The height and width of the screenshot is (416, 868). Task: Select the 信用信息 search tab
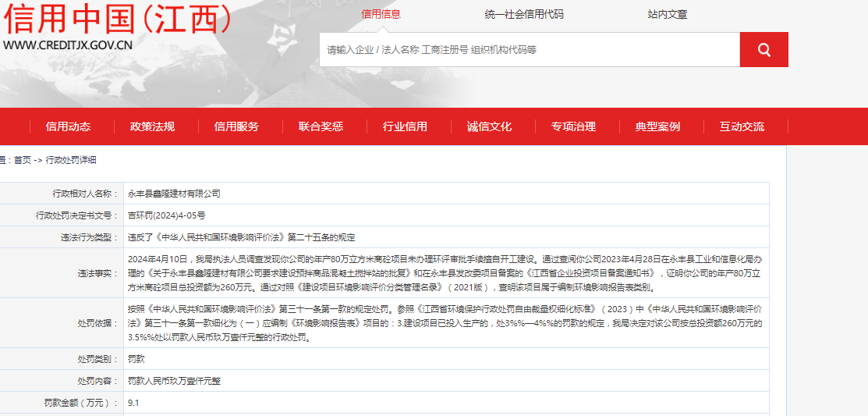click(x=381, y=14)
